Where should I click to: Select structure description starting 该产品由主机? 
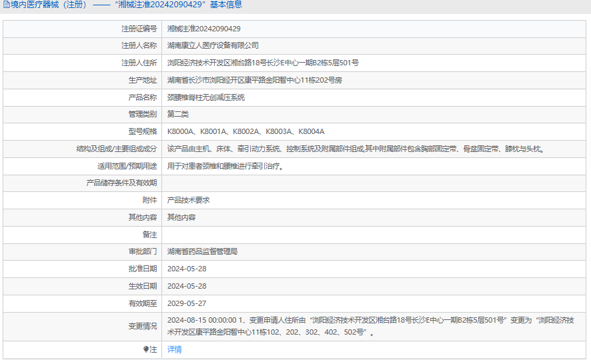(x=357, y=149)
